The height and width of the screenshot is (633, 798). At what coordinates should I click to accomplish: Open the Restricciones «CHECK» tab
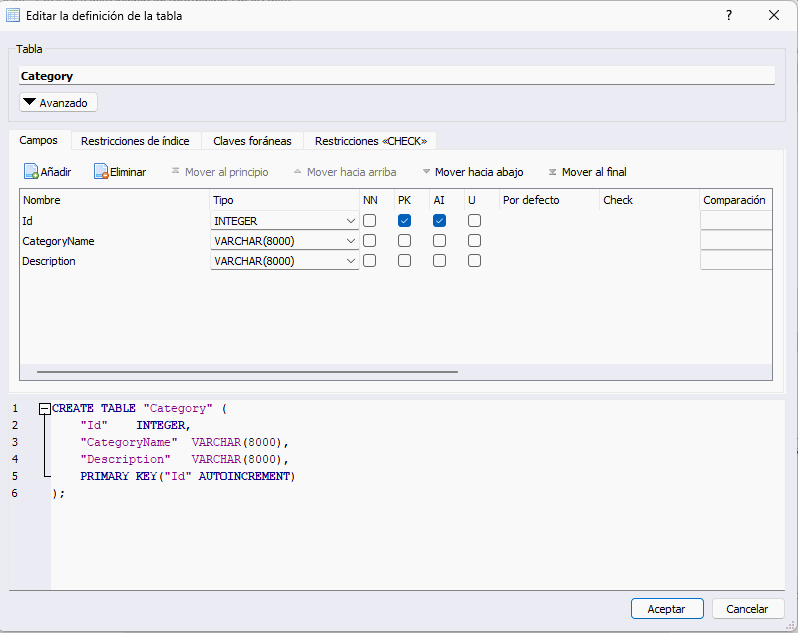point(370,141)
